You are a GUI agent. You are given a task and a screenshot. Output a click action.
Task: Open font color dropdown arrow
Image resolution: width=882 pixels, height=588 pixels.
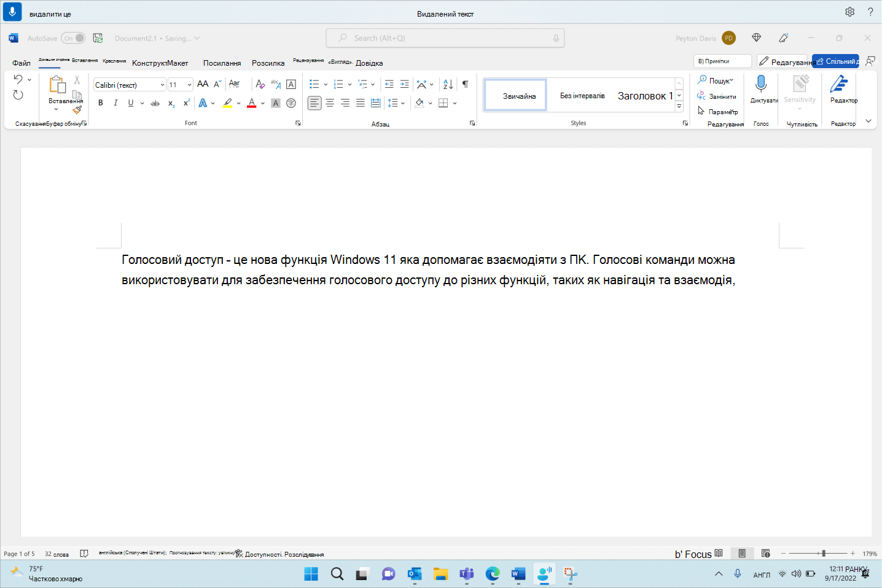click(x=263, y=103)
